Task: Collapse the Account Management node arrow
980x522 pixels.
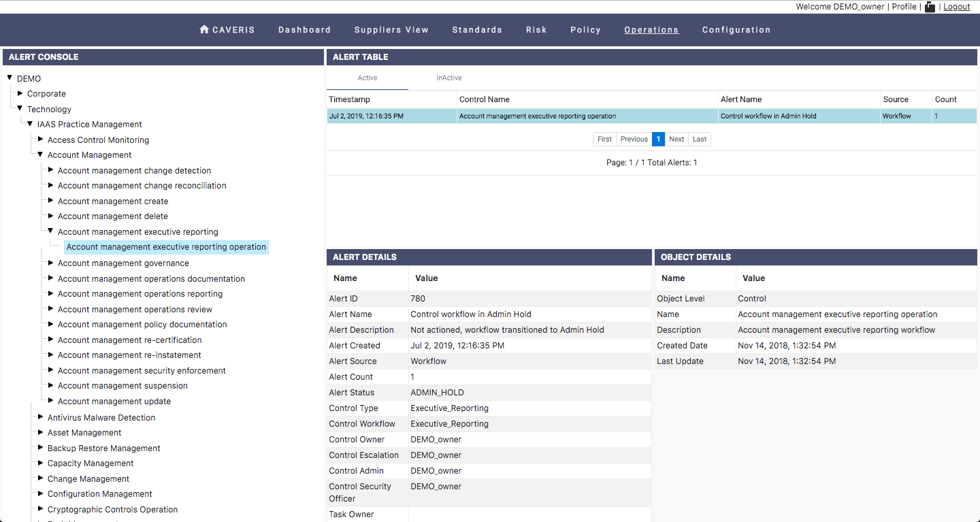Action: click(x=40, y=154)
